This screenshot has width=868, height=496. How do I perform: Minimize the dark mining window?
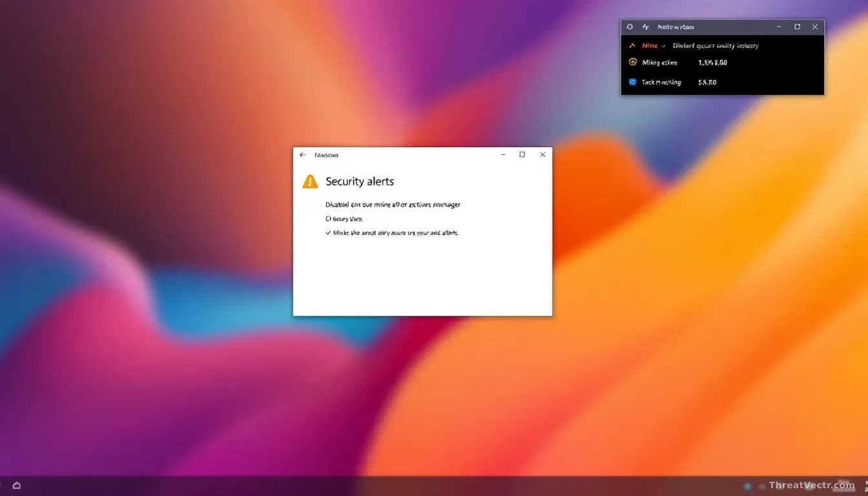point(779,27)
